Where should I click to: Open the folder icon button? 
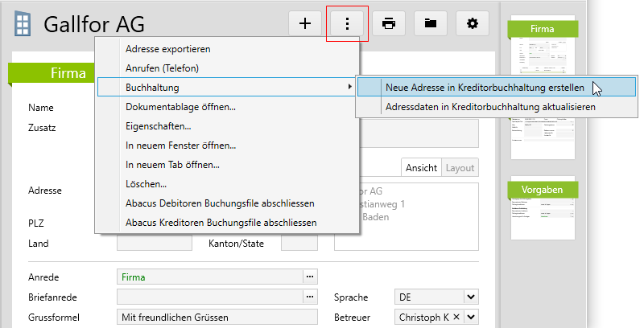point(431,23)
